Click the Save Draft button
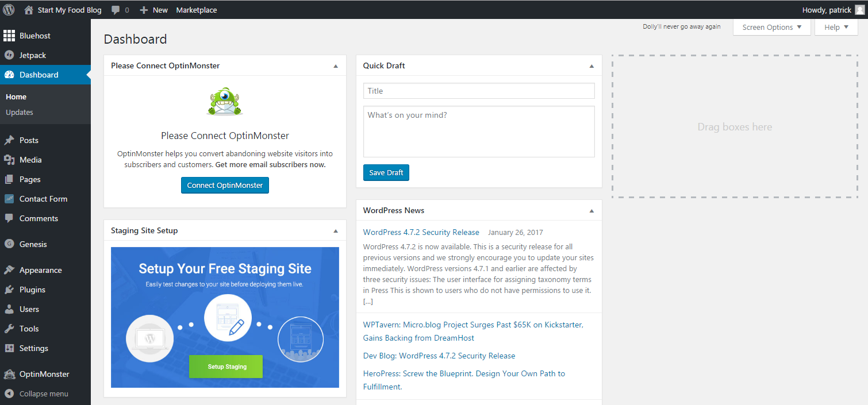868x405 pixels. 386,172
